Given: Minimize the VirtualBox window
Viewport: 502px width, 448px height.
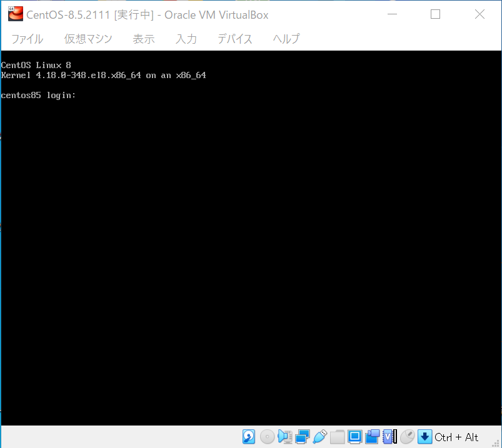Looking at the screenshot, I should click(x=392, y=14).
